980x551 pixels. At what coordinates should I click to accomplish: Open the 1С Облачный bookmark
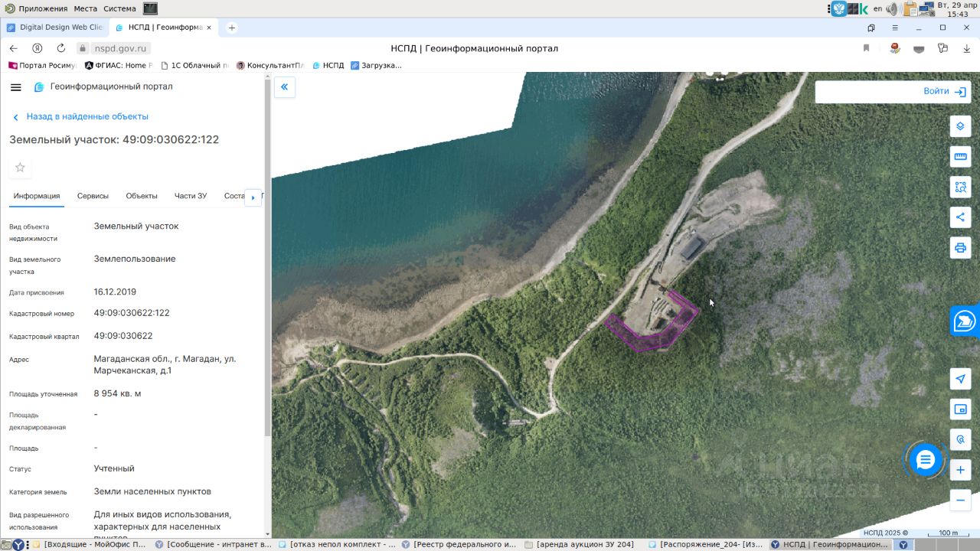point(194,66)
